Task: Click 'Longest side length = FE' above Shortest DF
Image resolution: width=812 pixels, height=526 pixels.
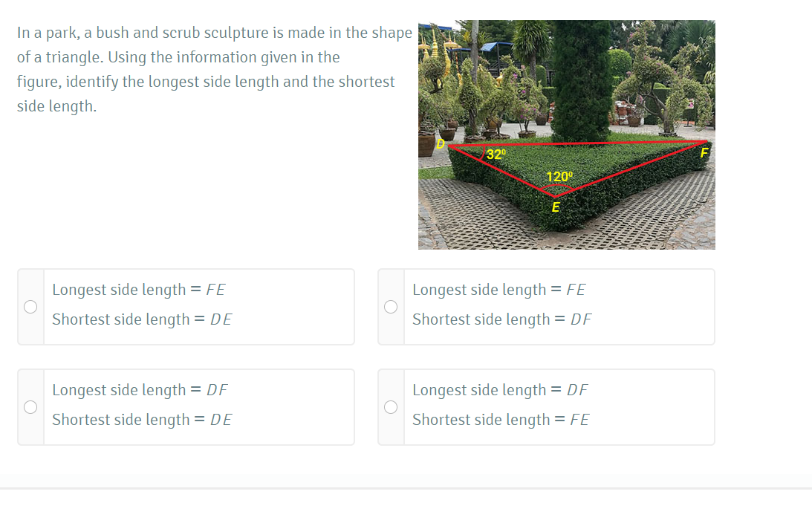Action: [498, 290]
